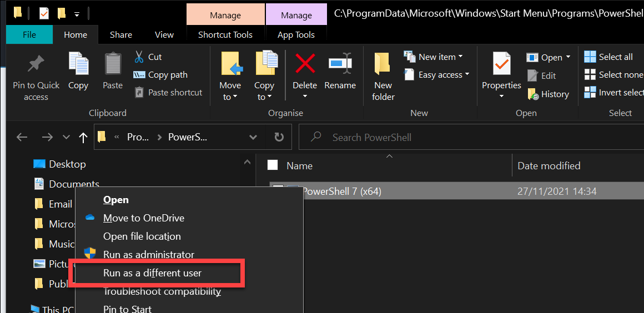This screenshot has height=313, width=644.
Task: Click Copy path in Clipboard group
Action: (x=160, y=75)
